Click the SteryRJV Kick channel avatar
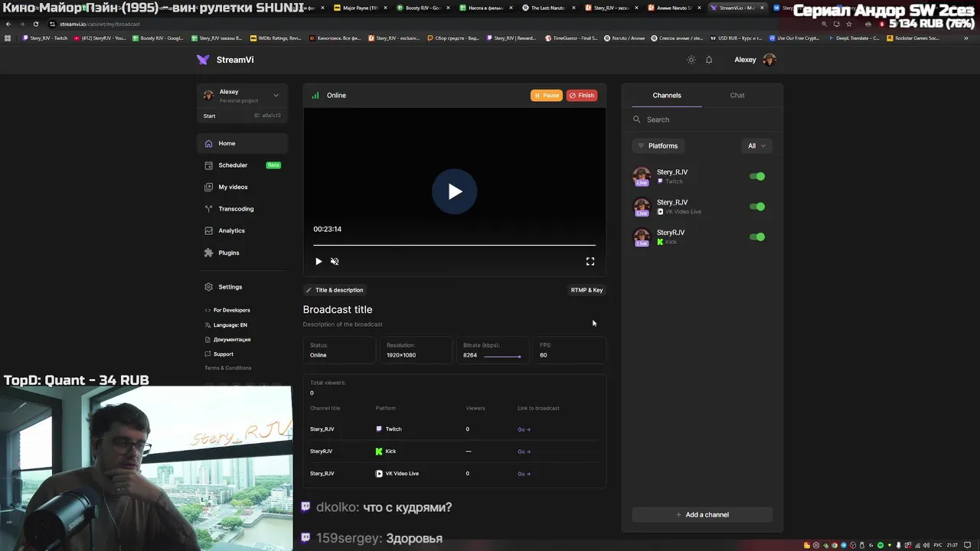This screenshot has height=551, width=980. click(x=642, y=237)
